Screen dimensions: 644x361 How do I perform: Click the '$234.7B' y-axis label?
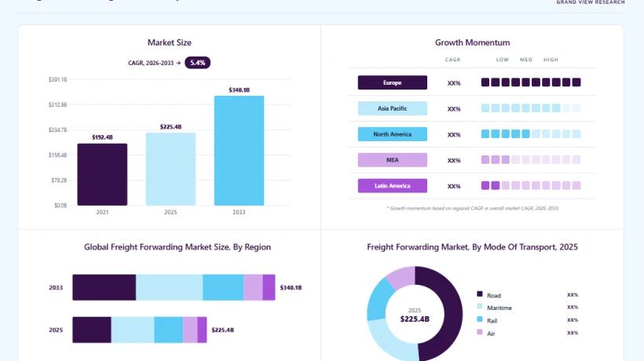click(x=57, y=130)
